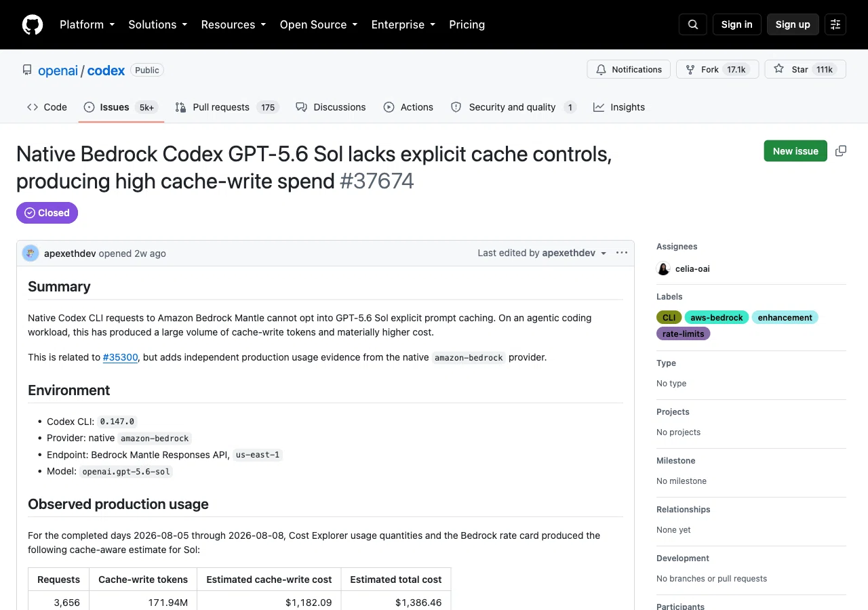Open the Security and quality tab
This screenshot has width=868, height=610.
pyautogui.click(x=513, y=107)
